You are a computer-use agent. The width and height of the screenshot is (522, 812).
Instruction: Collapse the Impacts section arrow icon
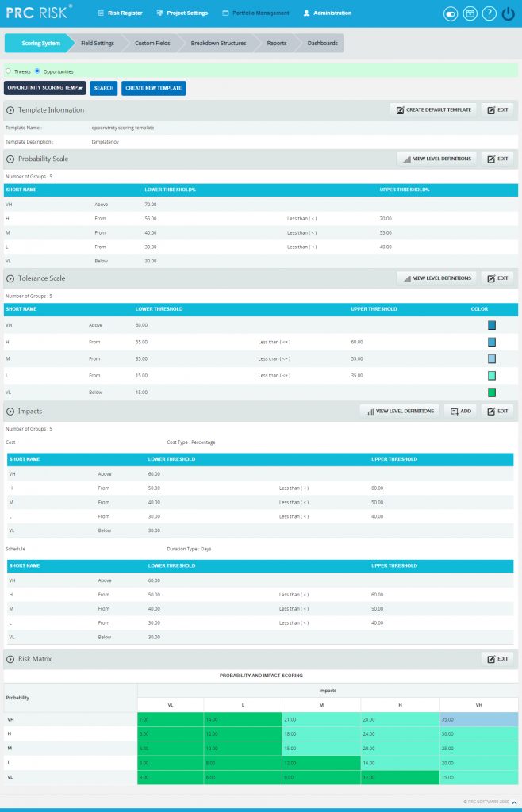point(10,412)
